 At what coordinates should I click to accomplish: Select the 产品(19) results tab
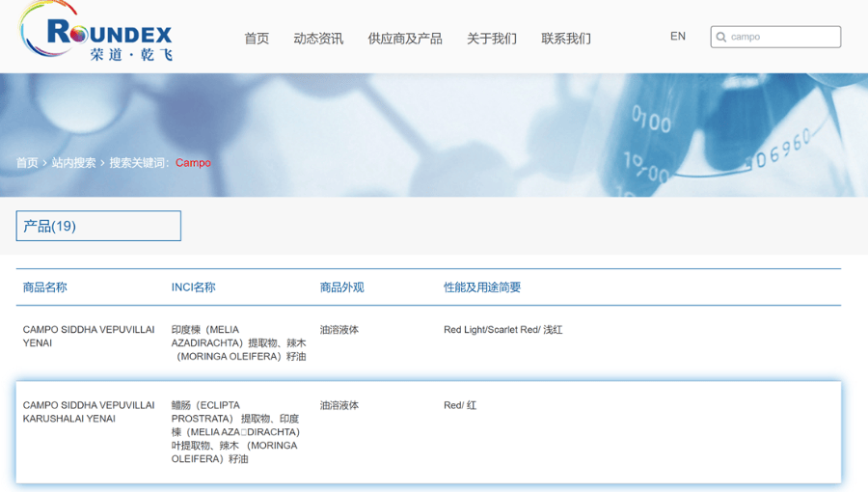pos(98,226)
